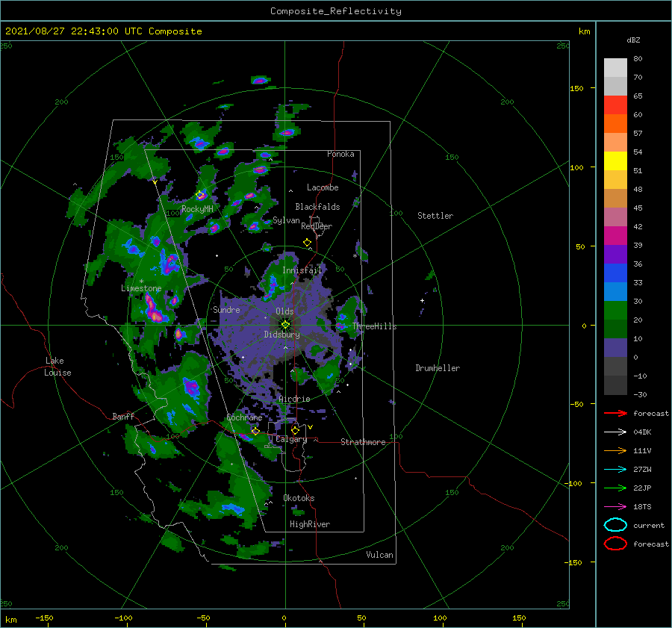Image resolution: width=672 pixels, height=628 pixels.
Task: Click the Olds town label
Action: click(x=284, y=311)
